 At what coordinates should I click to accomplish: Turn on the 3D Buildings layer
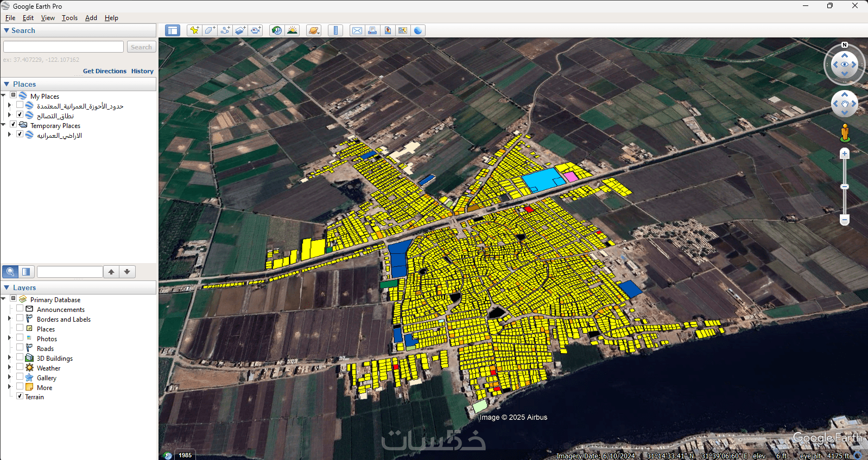20,357
